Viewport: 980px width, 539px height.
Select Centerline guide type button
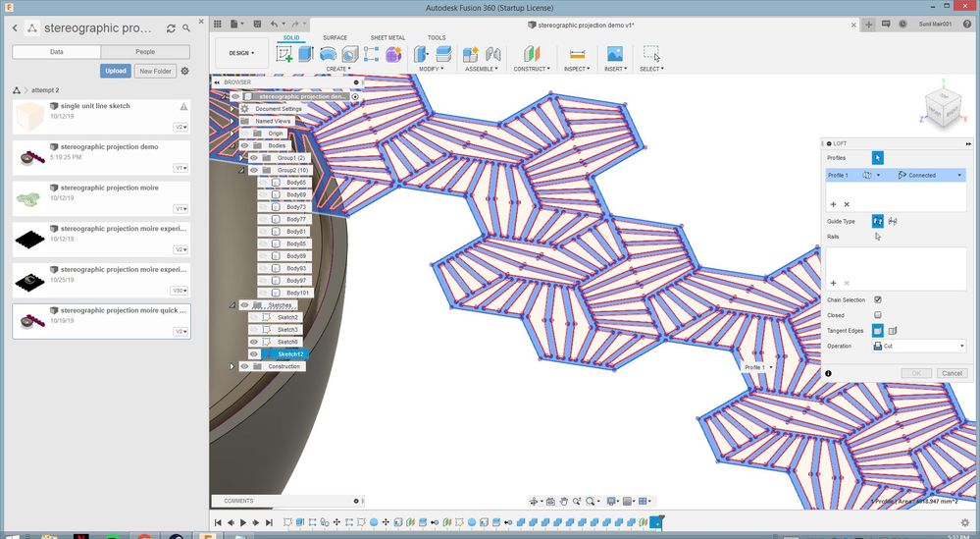[x=893, y=221]
